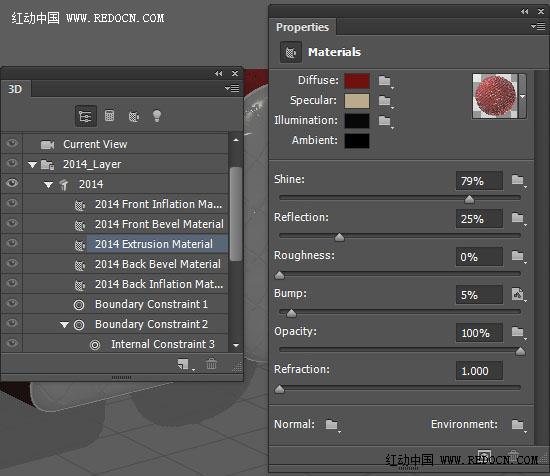Open Normal map folder menu

click(332, 425)
